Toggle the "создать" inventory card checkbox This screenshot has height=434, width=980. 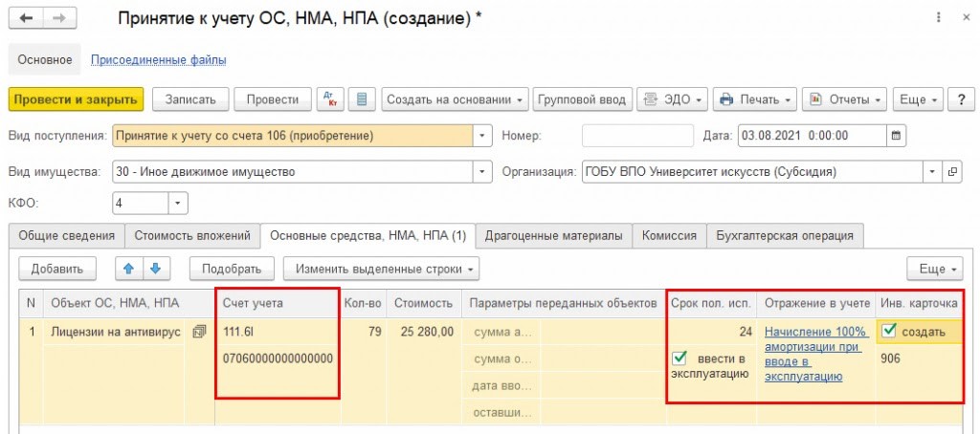(x=889, y=332)
